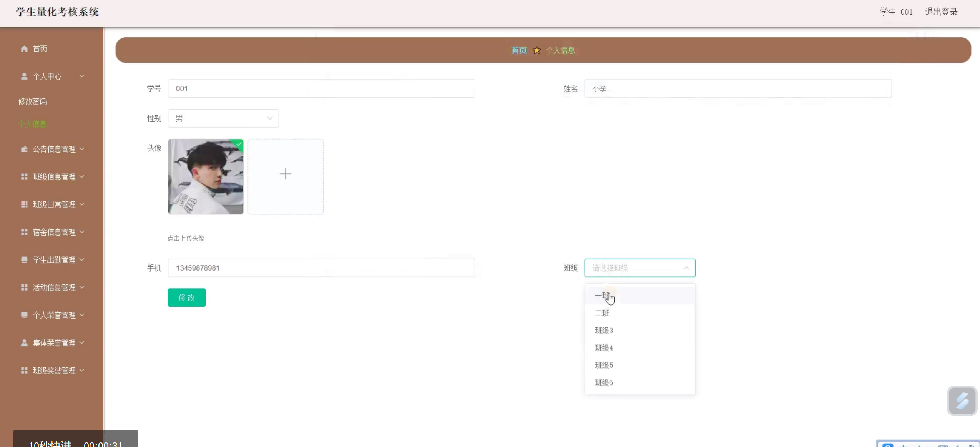Screen dimensions: 980x447
Task: Click the 首页 breadcrumb link
Action: point(518,50)
